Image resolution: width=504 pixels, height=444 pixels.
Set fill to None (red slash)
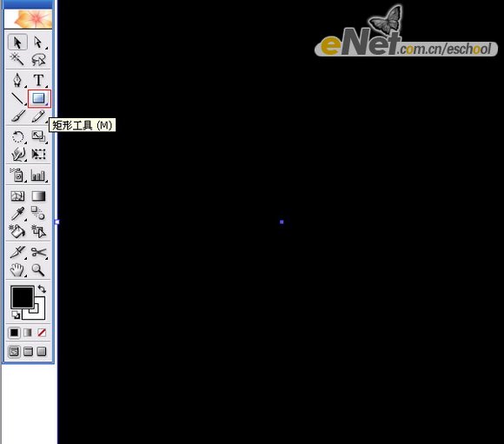(x=42, y=333)
